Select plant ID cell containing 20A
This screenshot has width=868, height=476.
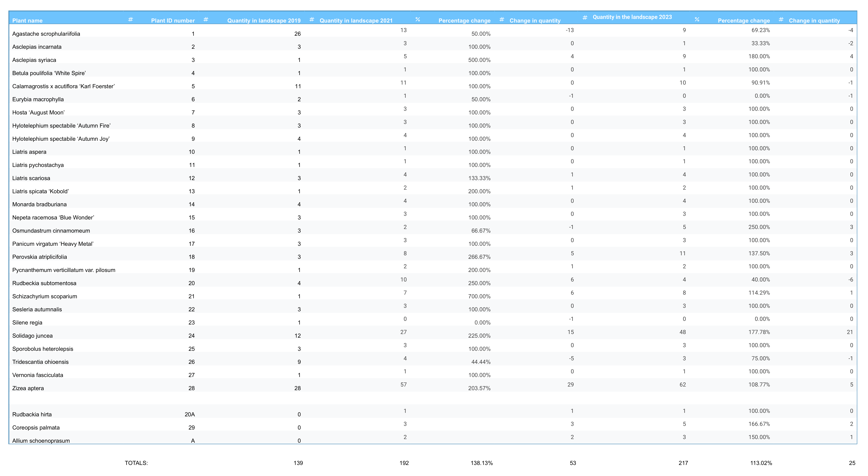click(189, 414)
